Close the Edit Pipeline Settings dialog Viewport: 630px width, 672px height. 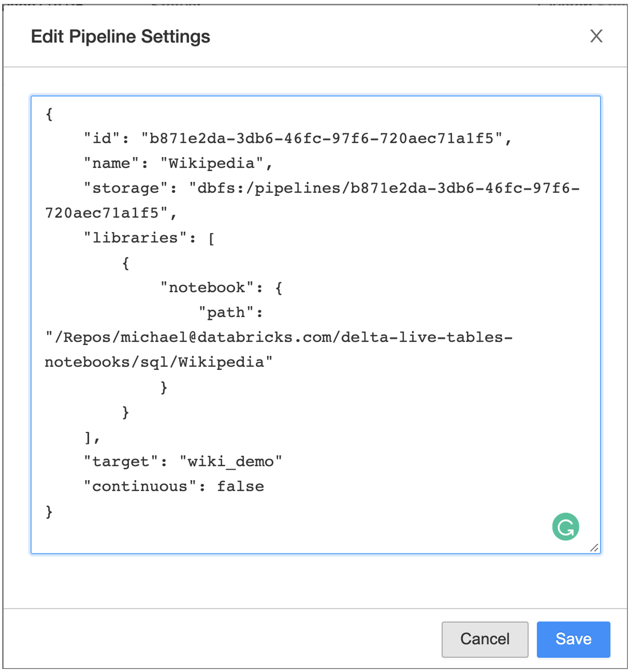596,36
